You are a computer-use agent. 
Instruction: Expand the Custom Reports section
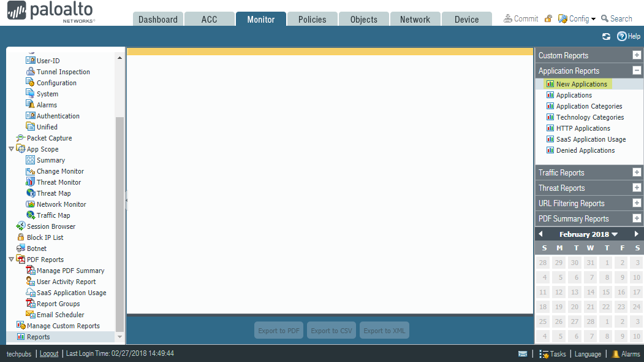pyautogui.click(x=637, y=55)
